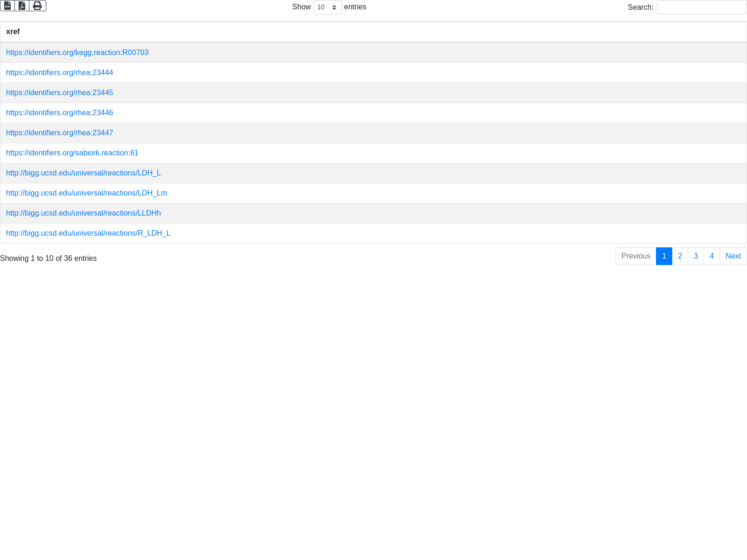The height and width of the screenshot is (560, 747).
Task: Go to page 4 of results
Action: (x=712, y=256)
